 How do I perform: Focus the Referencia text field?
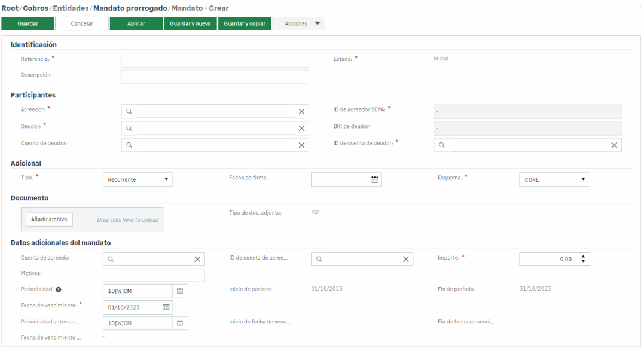215,60
